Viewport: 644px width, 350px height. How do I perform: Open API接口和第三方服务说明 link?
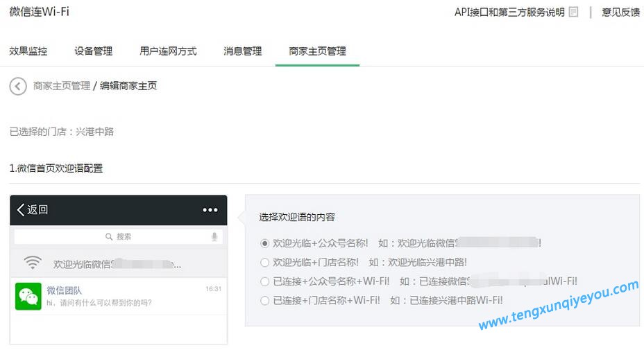click(x=509, y=12)
